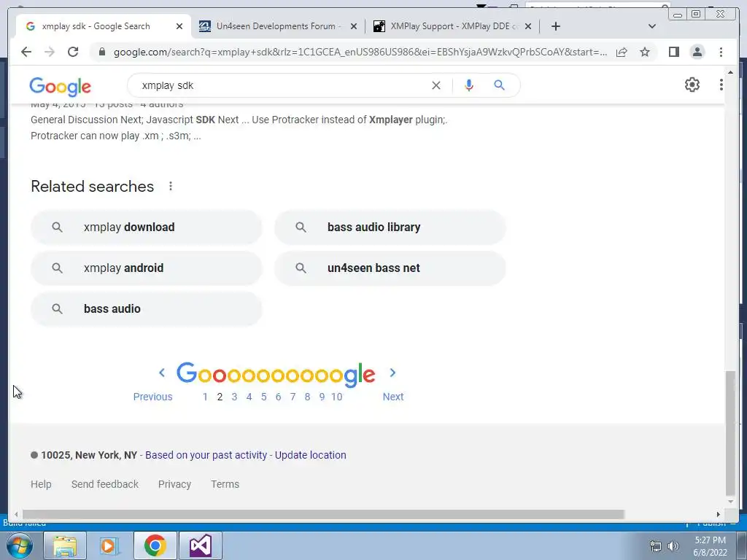Open the Help footer link
Viewport: 747px width, 560px height.
(41, 484)
